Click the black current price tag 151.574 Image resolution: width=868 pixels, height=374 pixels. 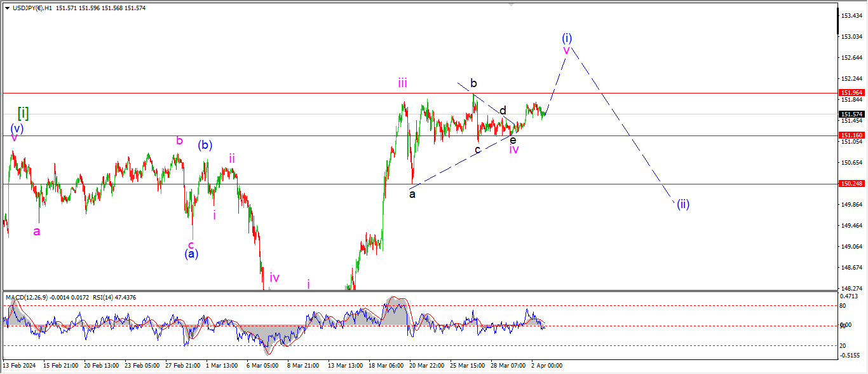coord(850,114)
